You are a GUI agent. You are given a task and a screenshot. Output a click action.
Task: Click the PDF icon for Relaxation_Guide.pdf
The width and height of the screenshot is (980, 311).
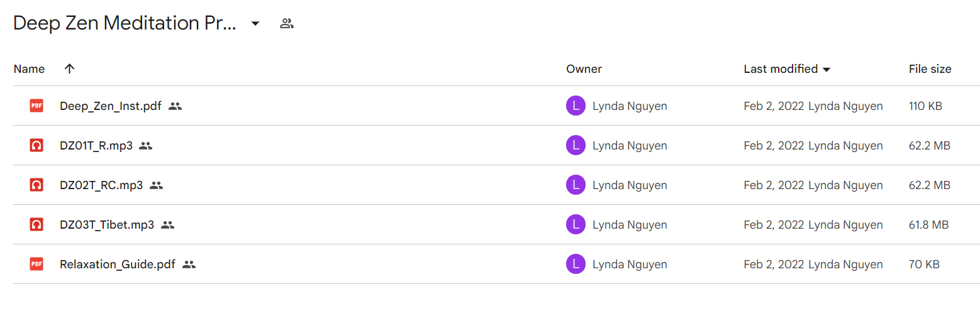click(x=36, y=265)
